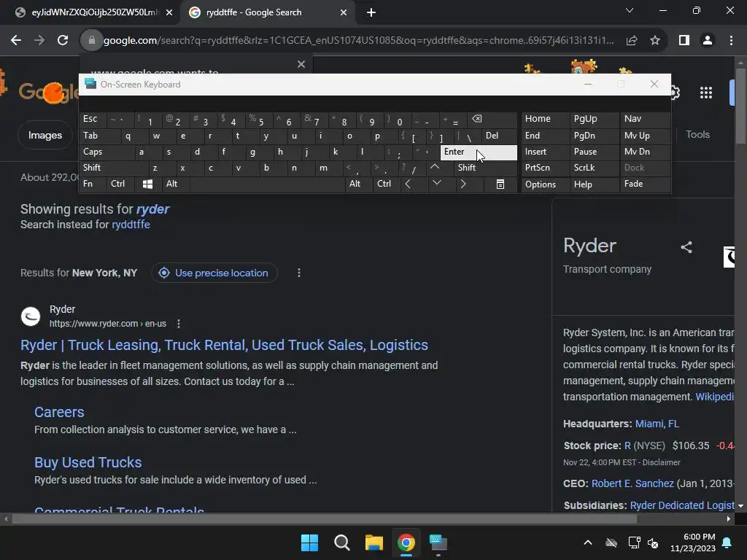Click PrtScn key on keyboard
This screenshot has width=747, height=560.
click(x=545, y=168)
